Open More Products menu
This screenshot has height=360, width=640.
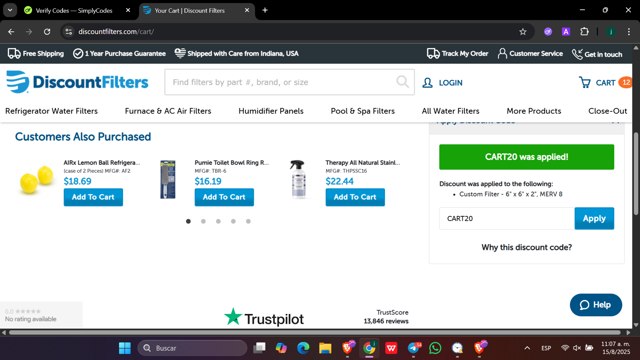(533, 111)
